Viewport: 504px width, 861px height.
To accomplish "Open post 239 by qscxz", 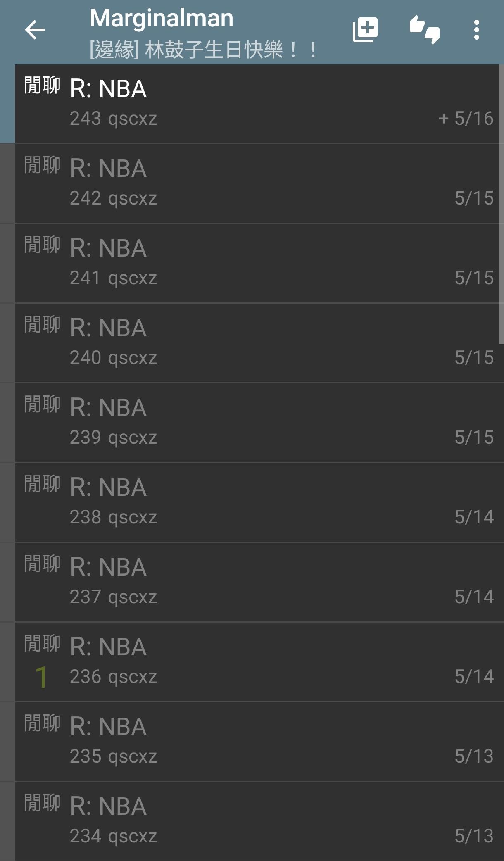I will click(256, 423).
